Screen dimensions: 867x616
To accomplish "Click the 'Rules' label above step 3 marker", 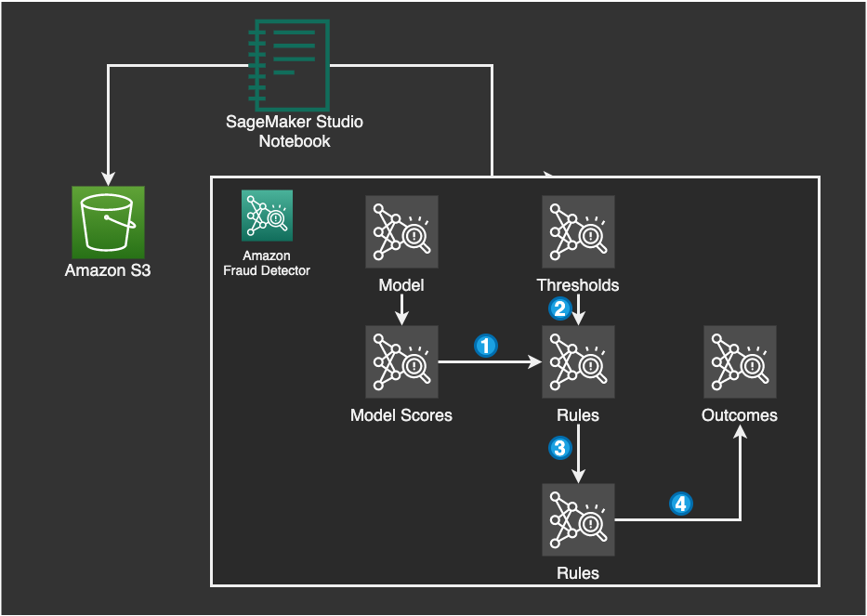I will point(578,415).
